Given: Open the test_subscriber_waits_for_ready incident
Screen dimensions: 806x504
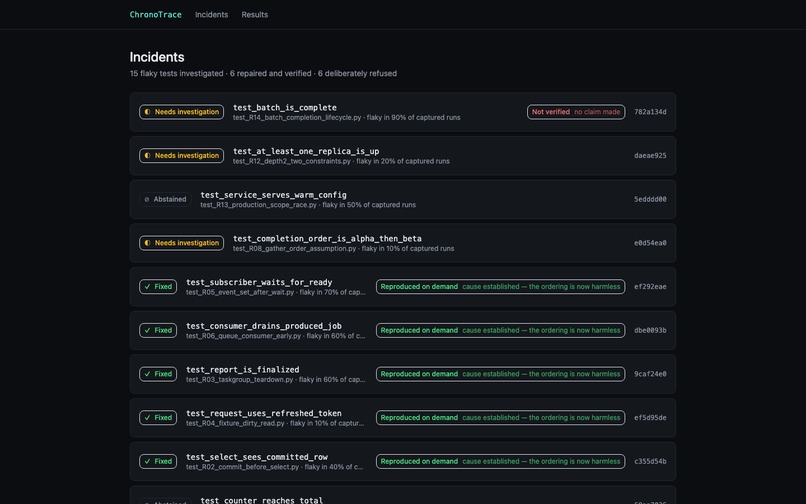Looking at the screenshot, I should (402, 286).
